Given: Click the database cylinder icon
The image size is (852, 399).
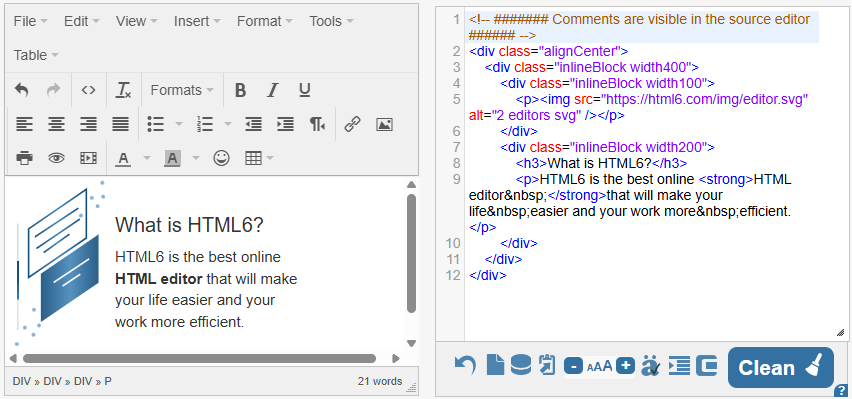Looking at the screenshot, I should pos(521,365).
